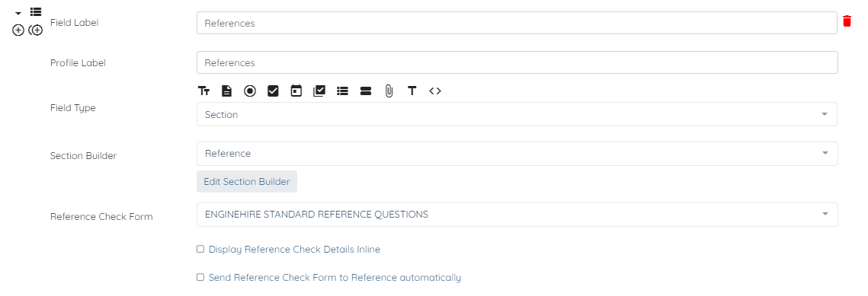
Task: Click the list icon above Field Label
Action: click(36, 11)
